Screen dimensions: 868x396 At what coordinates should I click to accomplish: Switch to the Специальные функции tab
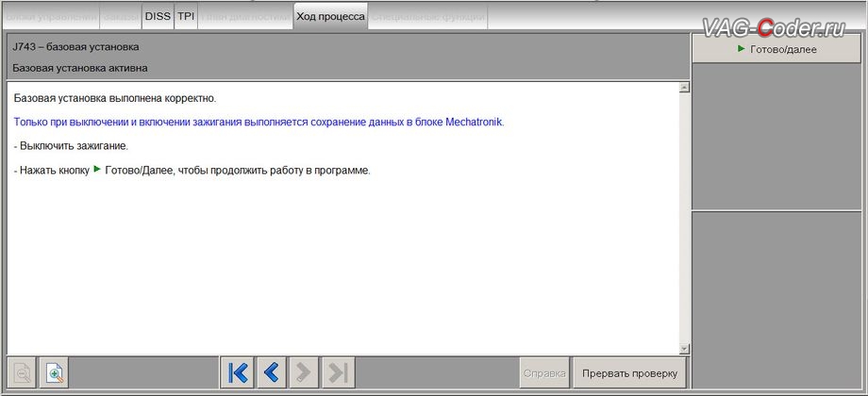[x=428, y=17]
